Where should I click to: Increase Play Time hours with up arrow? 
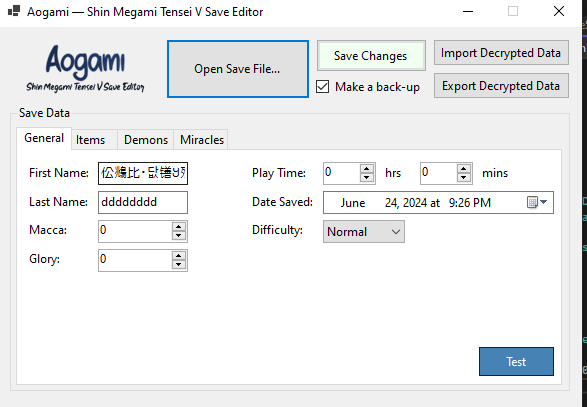[367, 169]
